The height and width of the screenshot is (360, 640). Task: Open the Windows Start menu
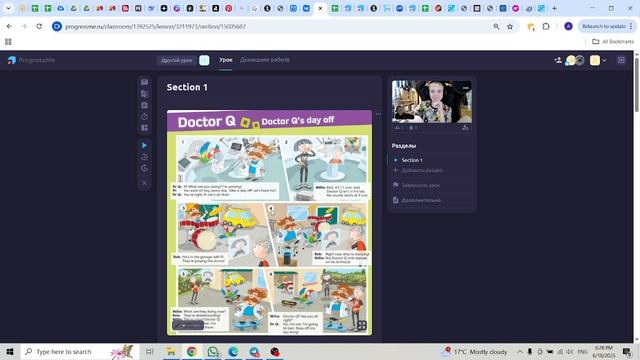pos(10,351)
